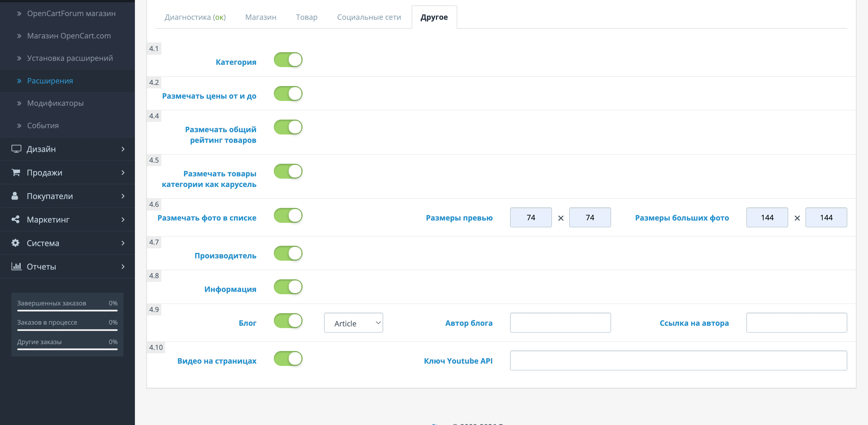Click the Sales shopping cart icon

15,172
